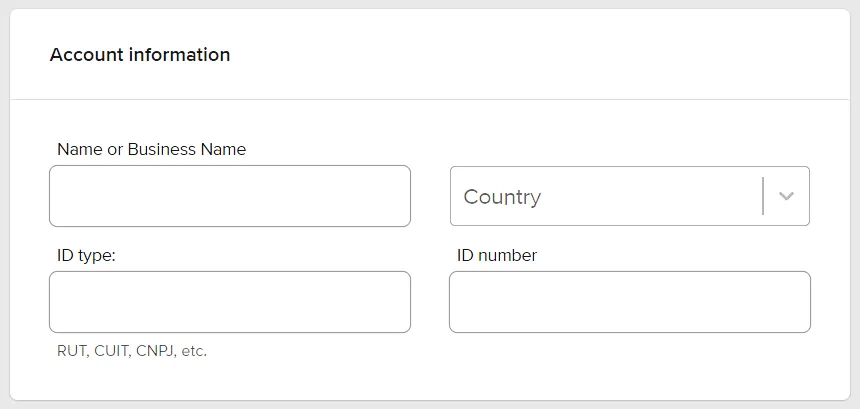This screenshot has width=860, height=409.
Task: Place cursor in business name box
Action: (x=230, y=196)
